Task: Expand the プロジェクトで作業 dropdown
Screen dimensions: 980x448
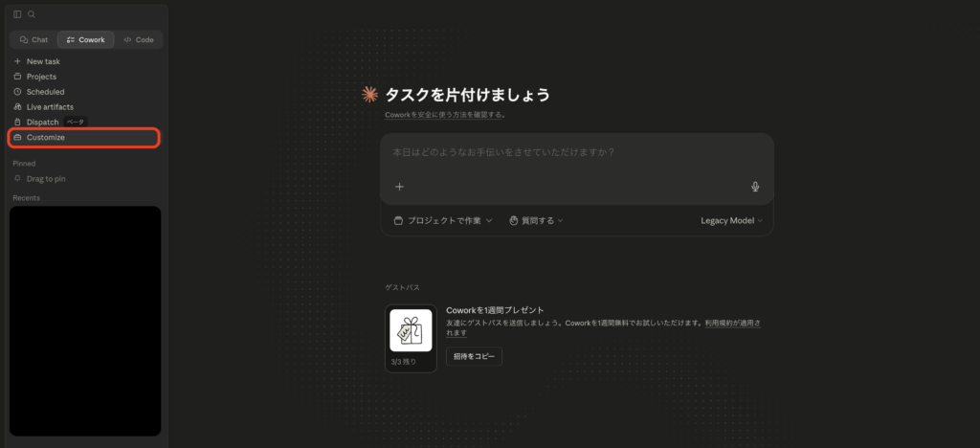Action: click(x=443, y=220)
